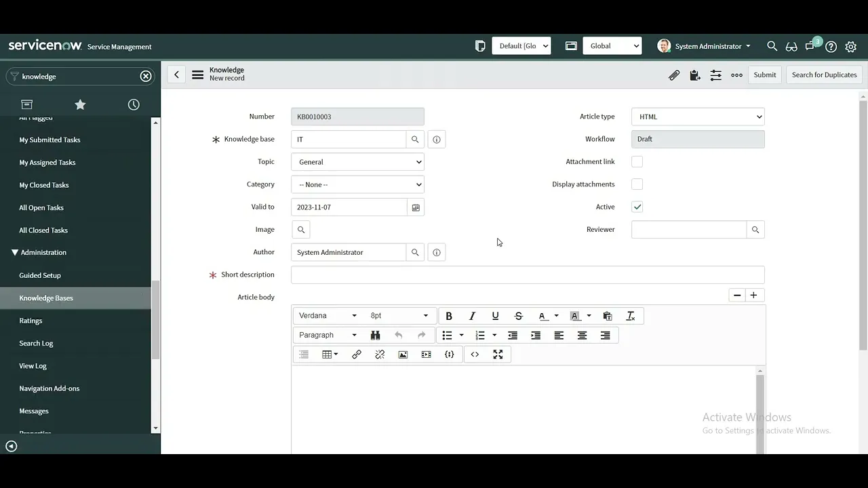Click the paste as text icon
Viewport: 868px width, 488px height.
point(608,316)
